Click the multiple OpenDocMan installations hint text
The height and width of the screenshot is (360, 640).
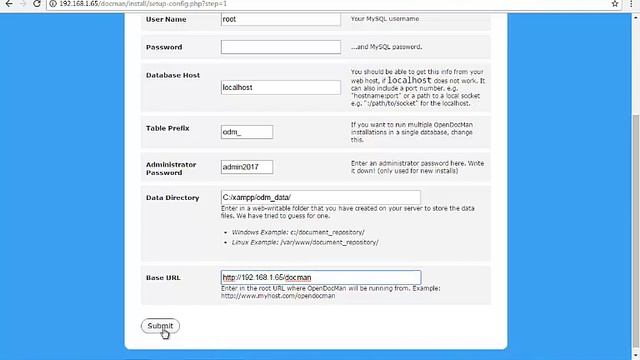coord(412,132)
